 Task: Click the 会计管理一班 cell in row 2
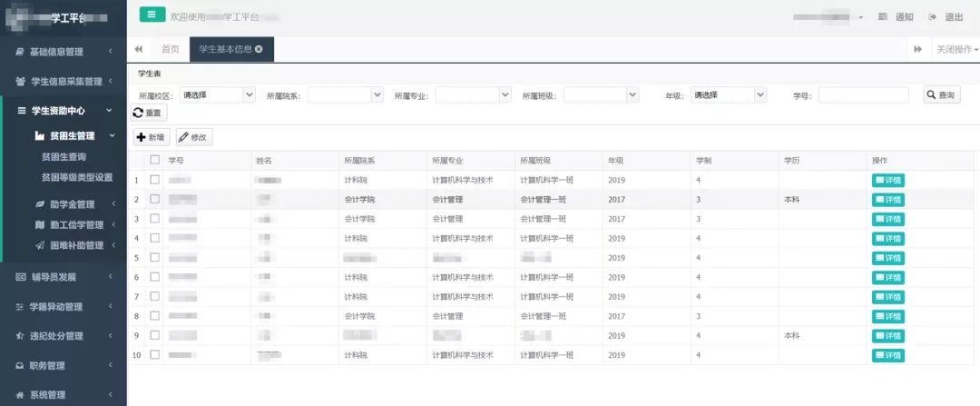[544, 200]
